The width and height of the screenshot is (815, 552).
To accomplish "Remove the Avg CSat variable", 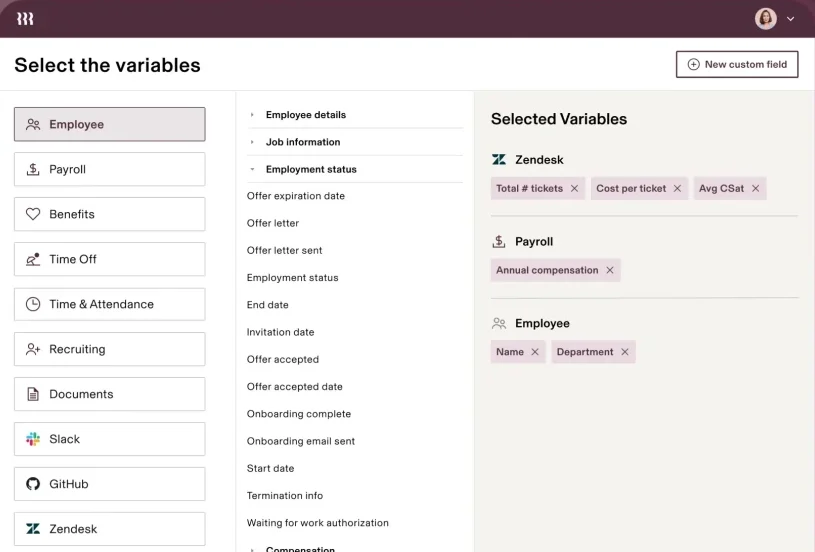I will pos(756,189).
